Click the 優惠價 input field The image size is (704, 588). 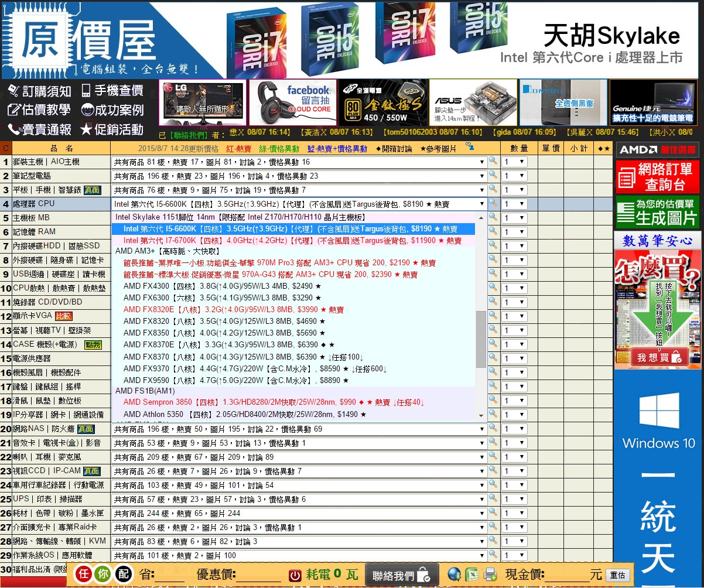point(259,575)
